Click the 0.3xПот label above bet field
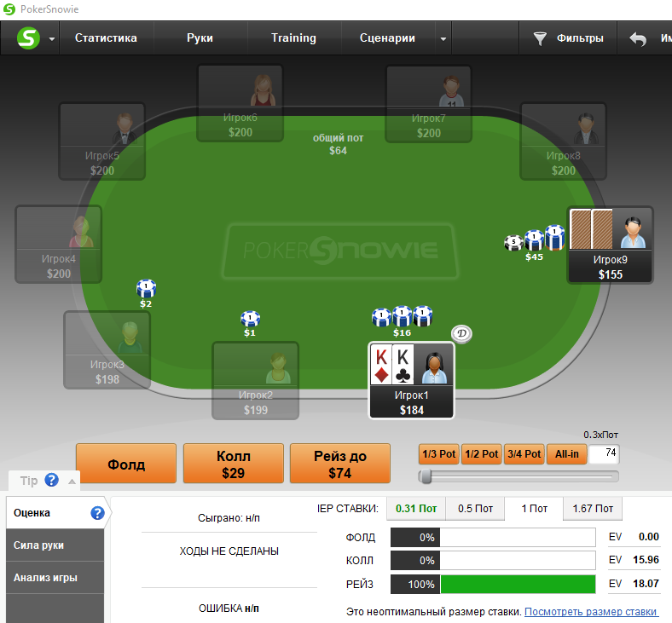Image resolution: width=672 pixels, height=623 pixels. [600, 435]
